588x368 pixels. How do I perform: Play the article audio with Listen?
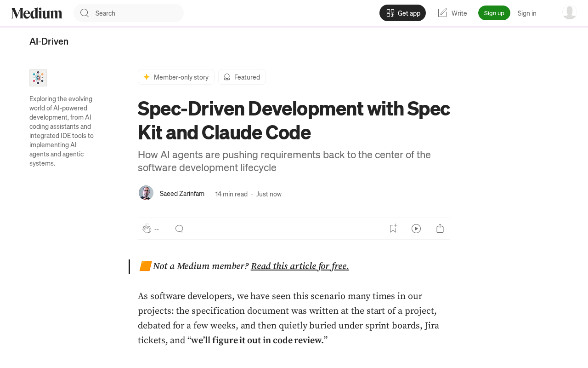tap(416, 229)
